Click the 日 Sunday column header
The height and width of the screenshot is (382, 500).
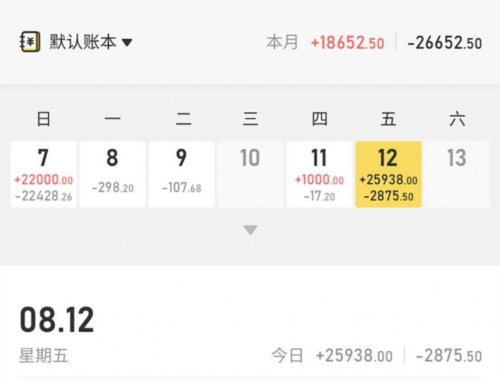point(44,119)
